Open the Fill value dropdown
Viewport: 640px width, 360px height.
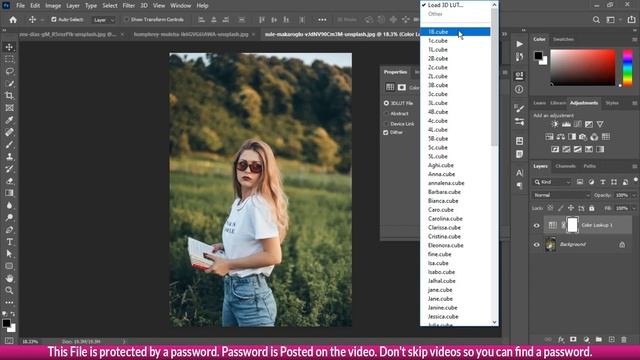[634, 208]
